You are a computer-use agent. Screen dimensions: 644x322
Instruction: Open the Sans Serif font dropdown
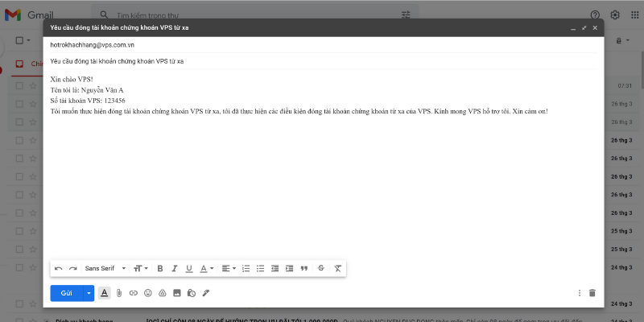[x=105, y=269]
